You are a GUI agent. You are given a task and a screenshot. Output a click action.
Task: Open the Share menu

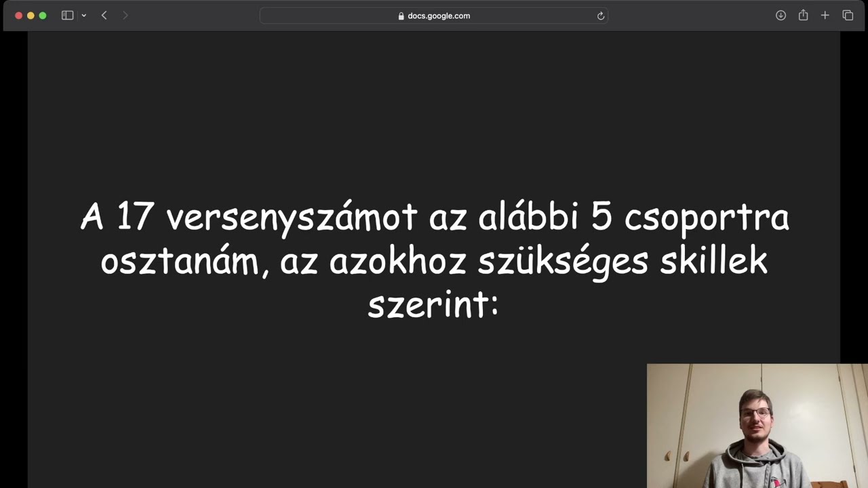803,15
